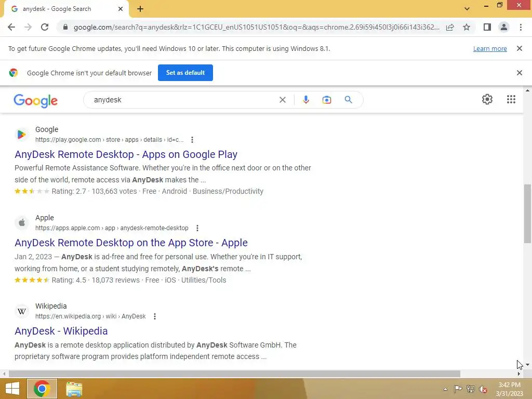Image resolution: width=532 pixels, height=399 pixels.
Task: Open AnyDesk Remote Desktop on the App Store link
Action: 131,243
